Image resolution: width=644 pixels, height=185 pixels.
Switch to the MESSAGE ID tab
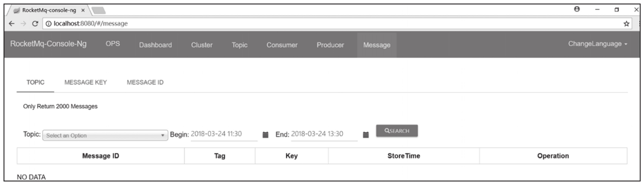coord(145,82)
